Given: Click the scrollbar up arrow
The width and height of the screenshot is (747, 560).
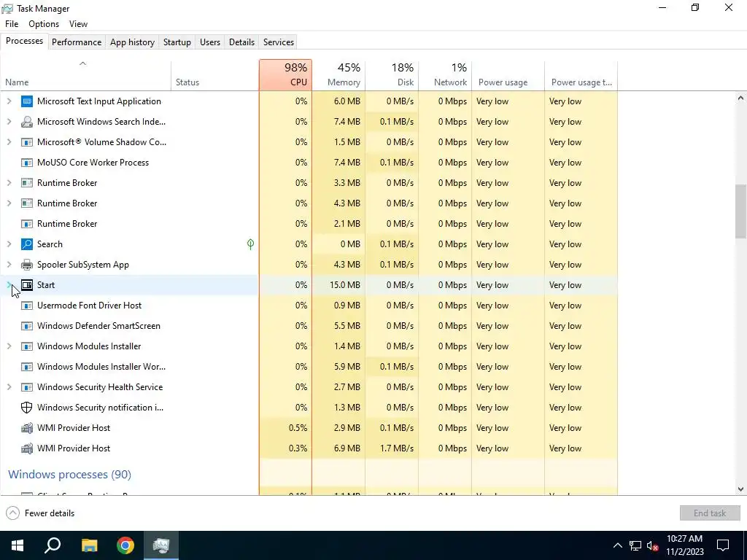Looking at the screenshot, I should point(740,98).
